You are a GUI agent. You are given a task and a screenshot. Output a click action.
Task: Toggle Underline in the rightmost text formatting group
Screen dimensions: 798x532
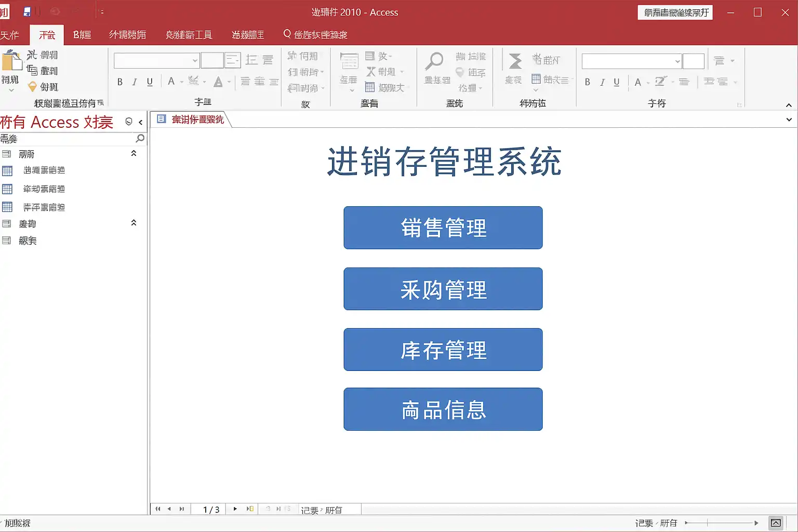617,82
